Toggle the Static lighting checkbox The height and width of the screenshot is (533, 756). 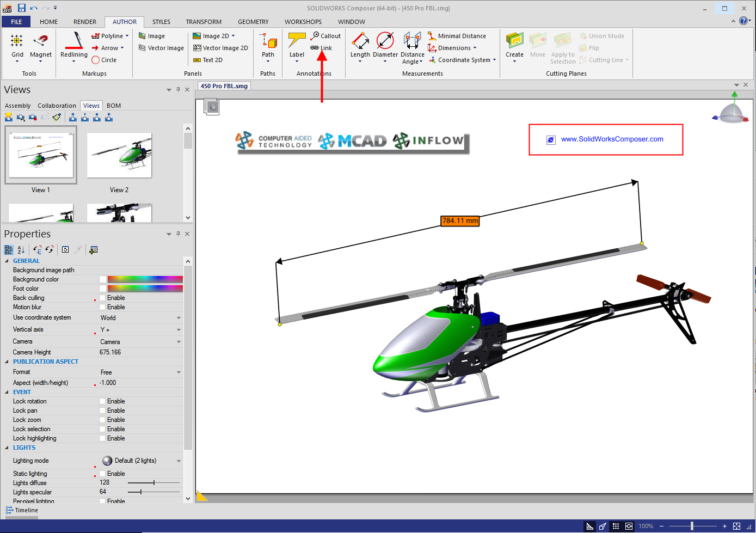coord(102,474)
